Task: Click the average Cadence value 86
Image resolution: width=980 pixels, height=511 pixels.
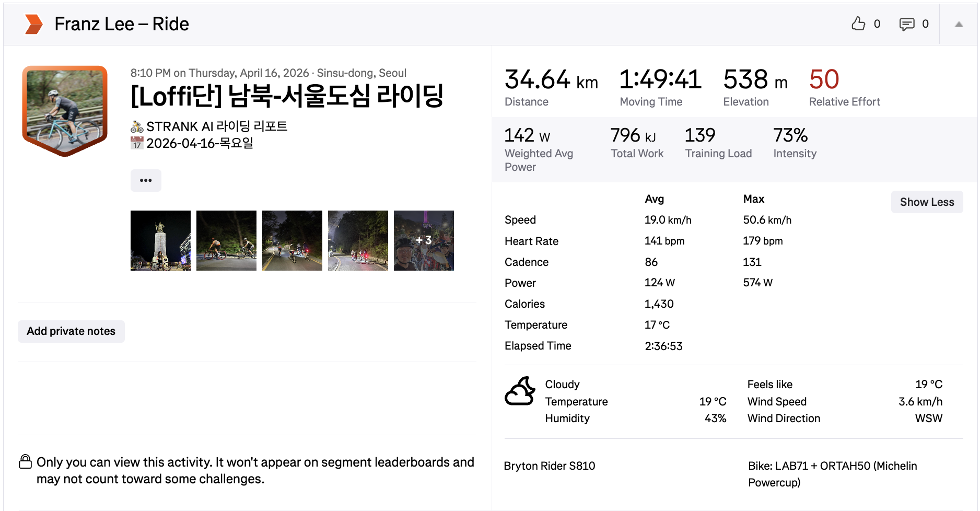Action: 651,262
